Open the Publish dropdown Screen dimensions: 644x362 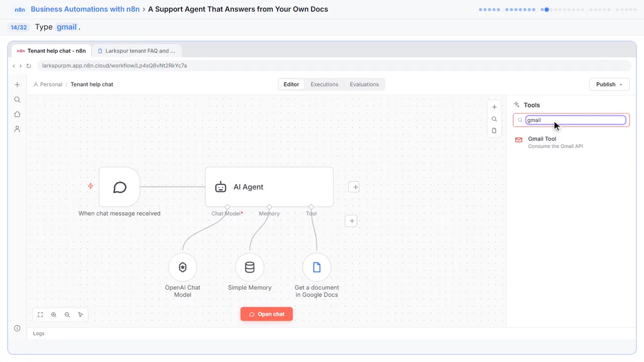609,84
